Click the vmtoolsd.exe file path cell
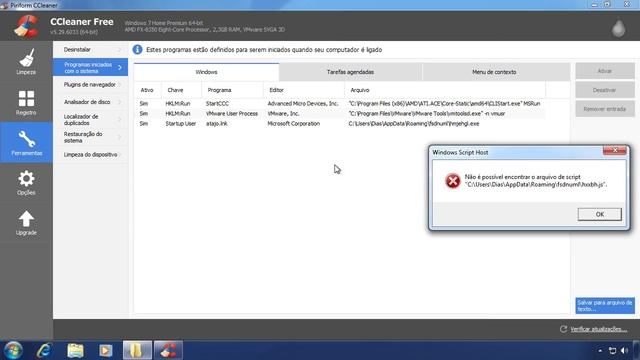This screenshot has height=360, width=640. coord(427,113)
